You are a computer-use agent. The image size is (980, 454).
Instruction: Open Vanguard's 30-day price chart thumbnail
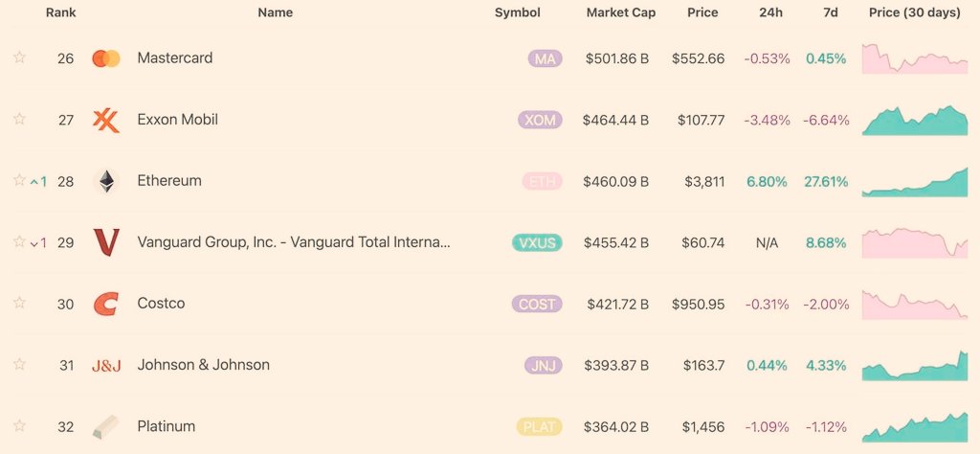point(914,242)
